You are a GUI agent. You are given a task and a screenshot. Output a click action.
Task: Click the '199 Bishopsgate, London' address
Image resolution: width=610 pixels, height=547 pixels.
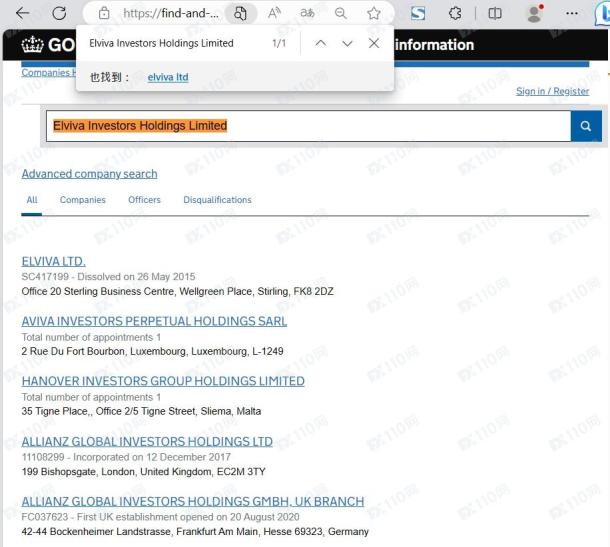pos(143,472)
